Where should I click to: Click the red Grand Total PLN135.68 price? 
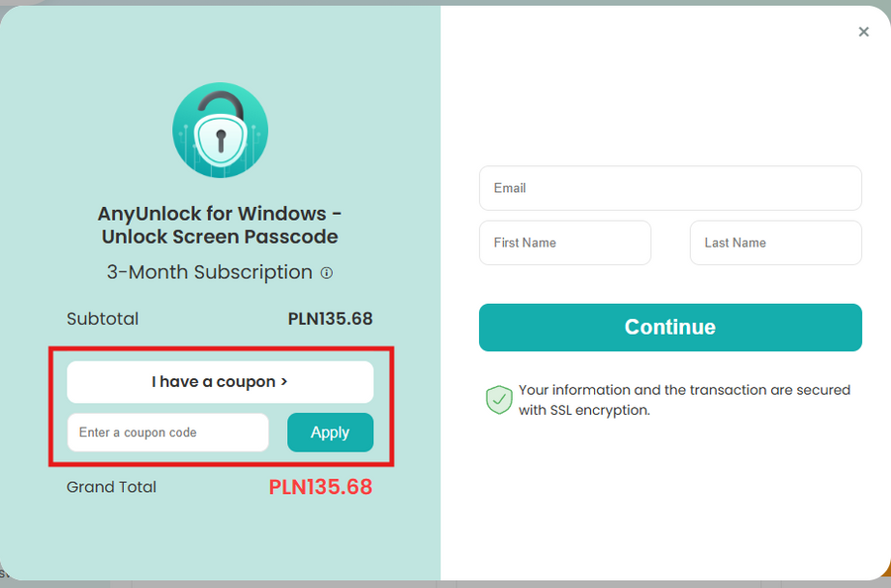pos(321,487)
